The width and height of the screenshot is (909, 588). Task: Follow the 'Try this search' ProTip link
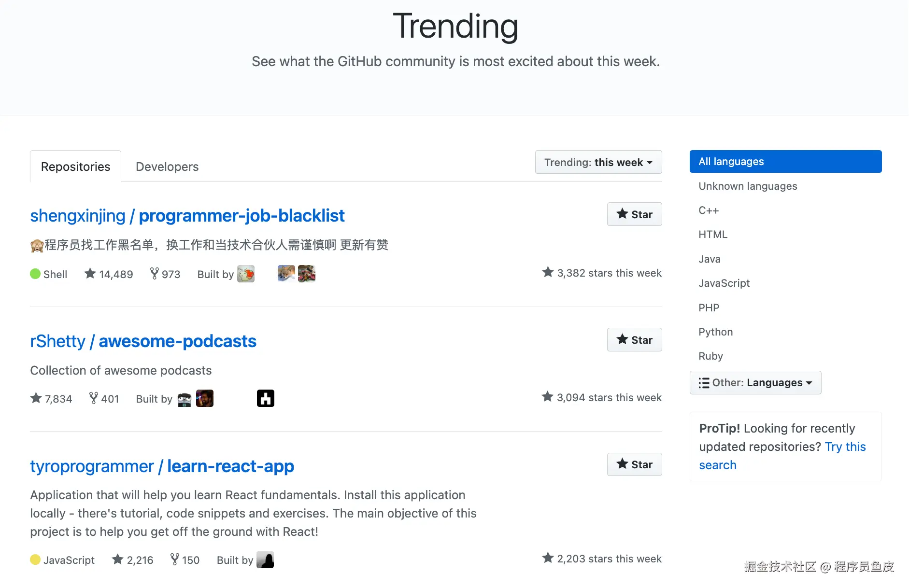845,447
